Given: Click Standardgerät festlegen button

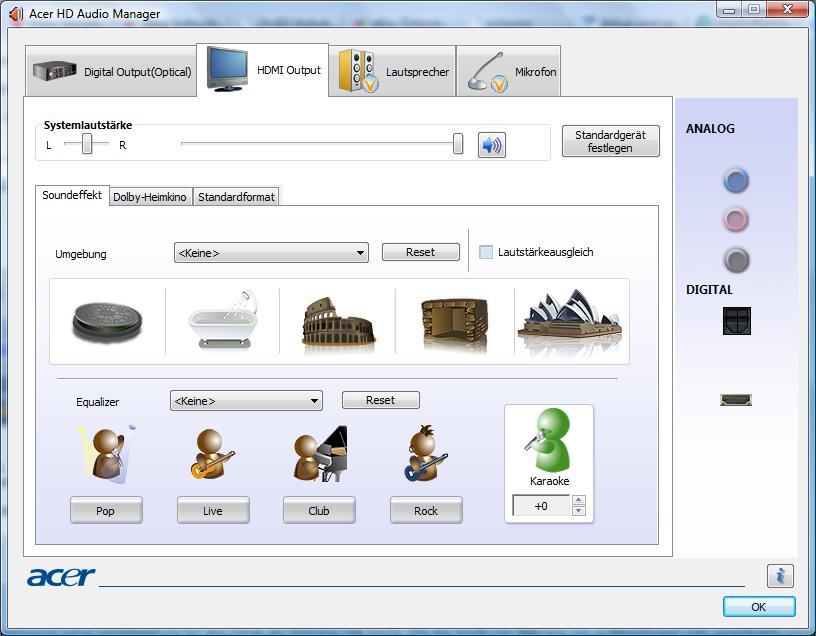Looking at the screenshot, I should point(610,141).
